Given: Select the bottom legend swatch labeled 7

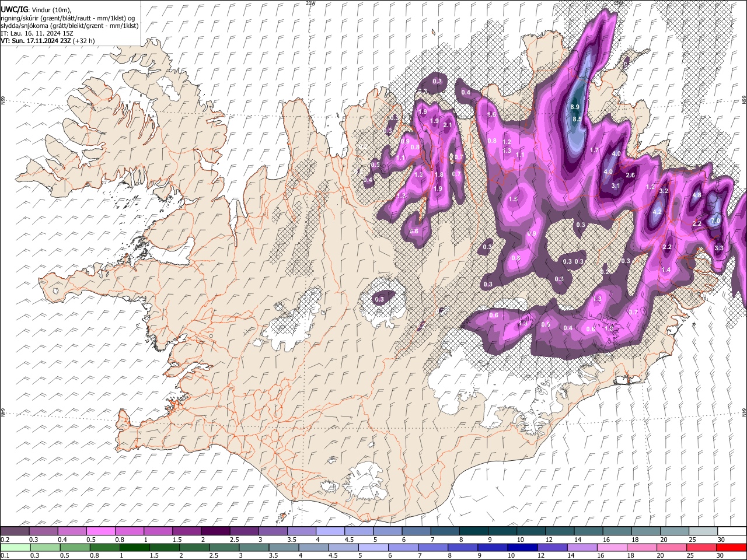Looking at the screenshot, I should [432, 547].
